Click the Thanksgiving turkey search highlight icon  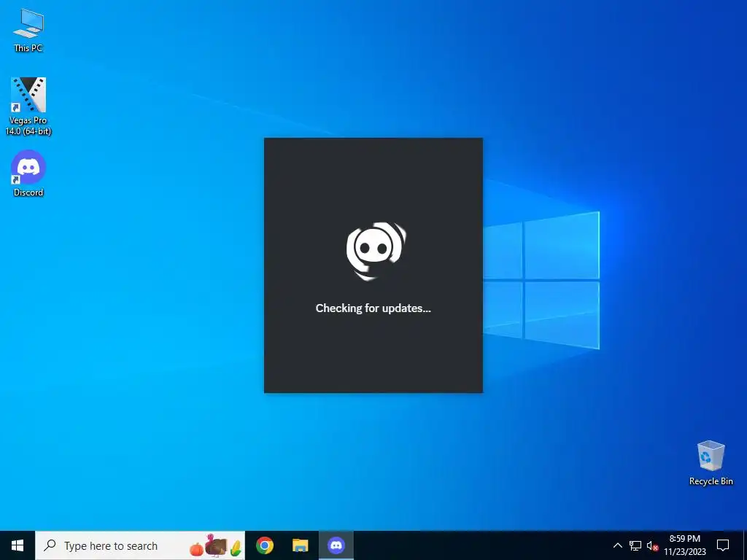[216, 545]
